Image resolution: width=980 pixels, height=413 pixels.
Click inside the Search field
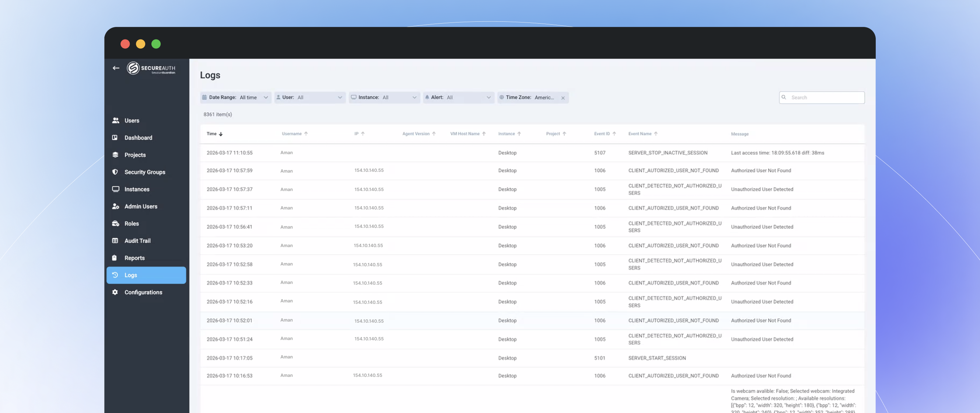pos(822,97)
